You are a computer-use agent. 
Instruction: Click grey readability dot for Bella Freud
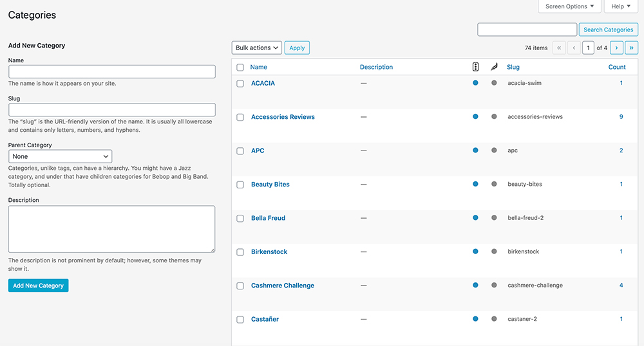click(x=494, y=217)
